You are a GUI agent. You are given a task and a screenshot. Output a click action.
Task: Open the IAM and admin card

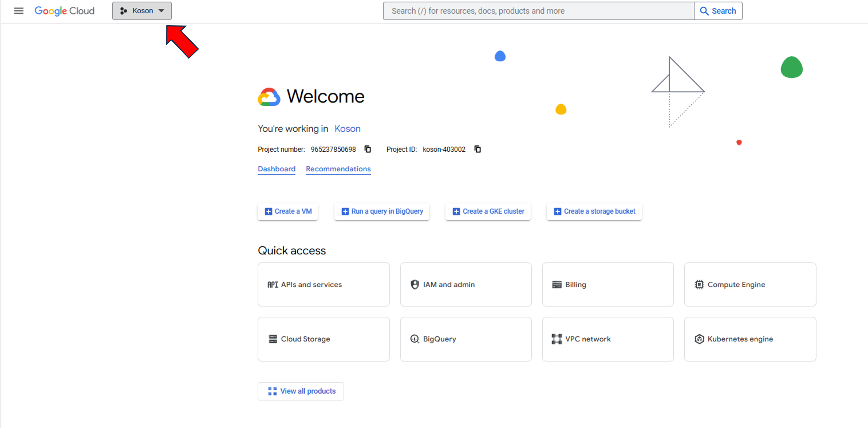[466, 284]
